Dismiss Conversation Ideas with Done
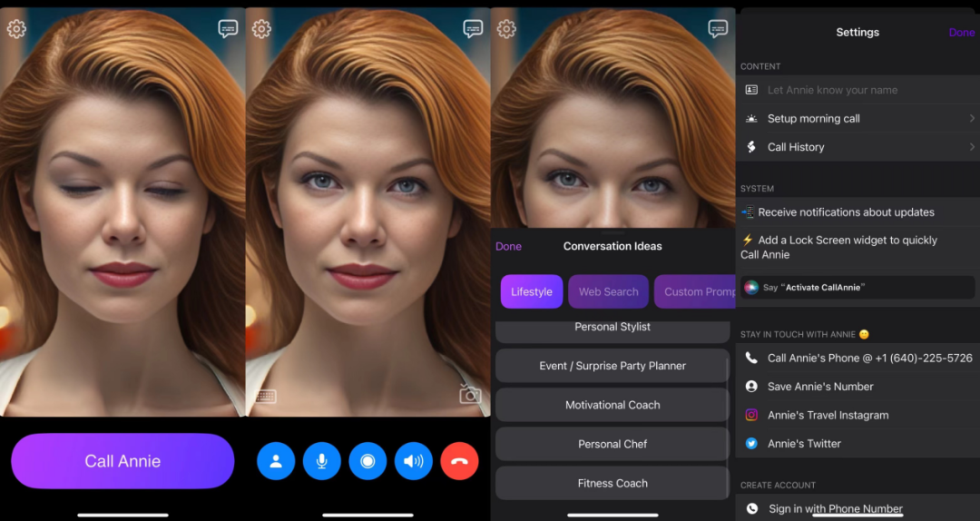 (508, 246)
